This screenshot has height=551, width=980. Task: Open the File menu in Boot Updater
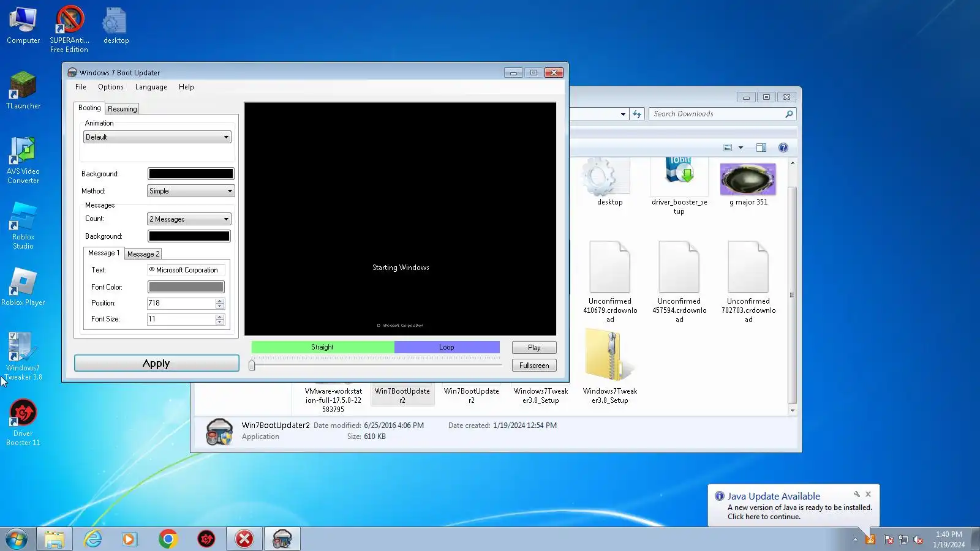point(81,87)
